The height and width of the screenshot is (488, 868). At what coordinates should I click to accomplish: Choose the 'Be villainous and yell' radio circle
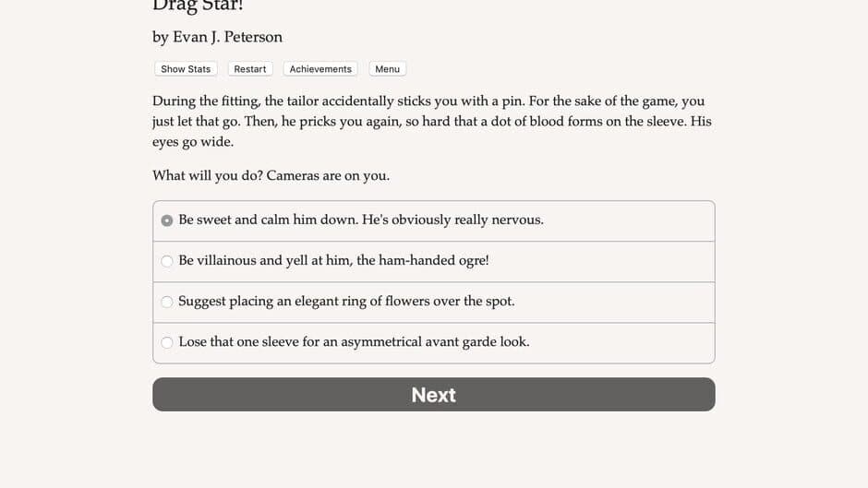(167, 261)
